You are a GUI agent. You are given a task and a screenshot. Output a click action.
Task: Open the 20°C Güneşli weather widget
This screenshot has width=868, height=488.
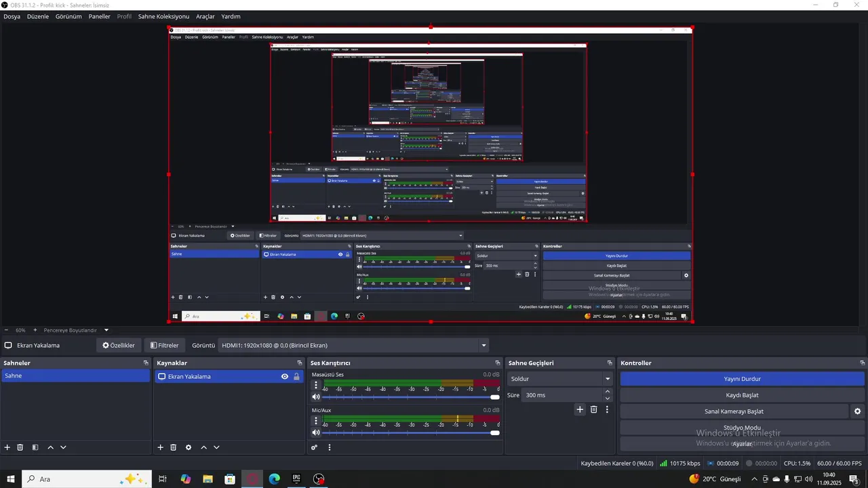coord(715,479)
